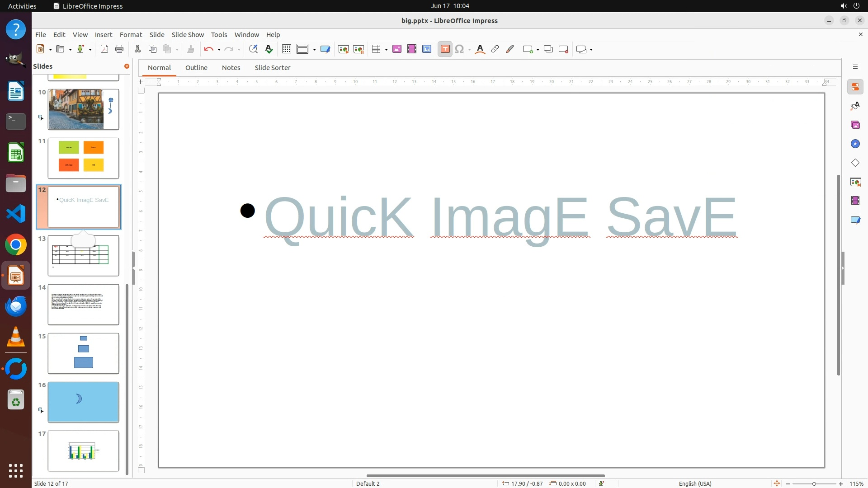The height and width of the screenshot is (488, 868).
Task: Click English (USA) language in status bar
Action: (x=695, y=483)
